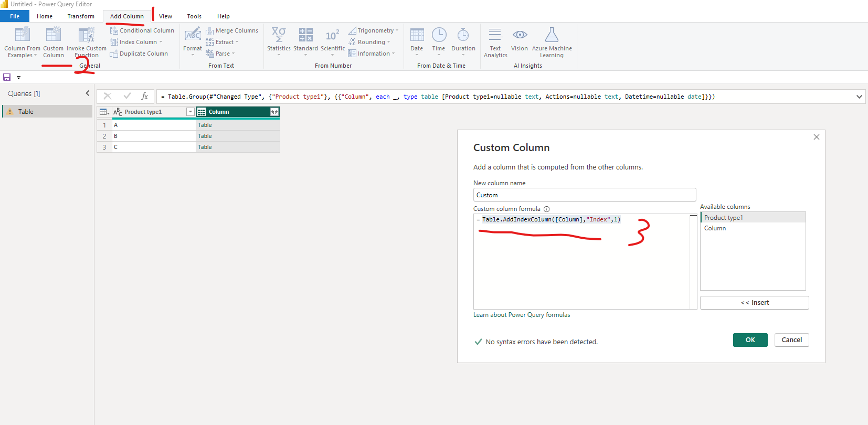The height and width of the screenshot is (425, 868).
Task: Click the Date icon
Action: (417, 35)
